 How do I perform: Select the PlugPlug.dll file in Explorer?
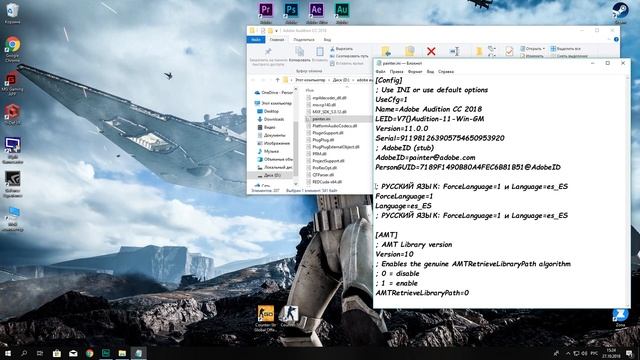[320, 140]
